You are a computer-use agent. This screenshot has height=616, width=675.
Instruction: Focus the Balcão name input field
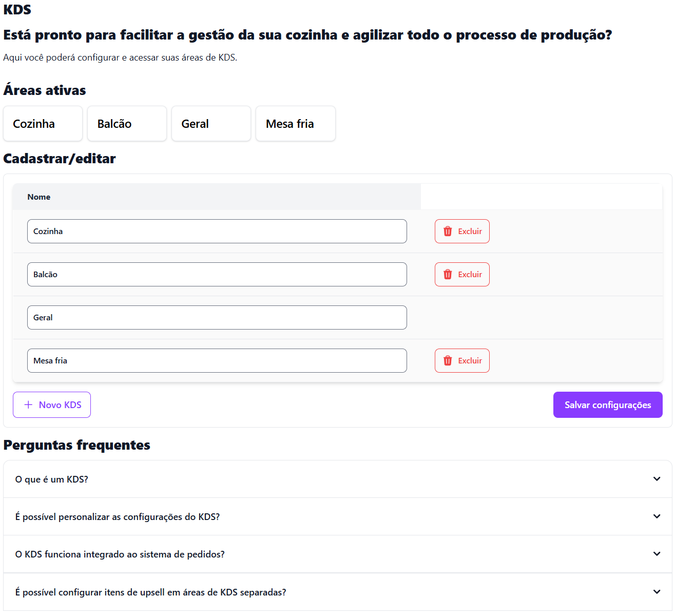[217, 275]
